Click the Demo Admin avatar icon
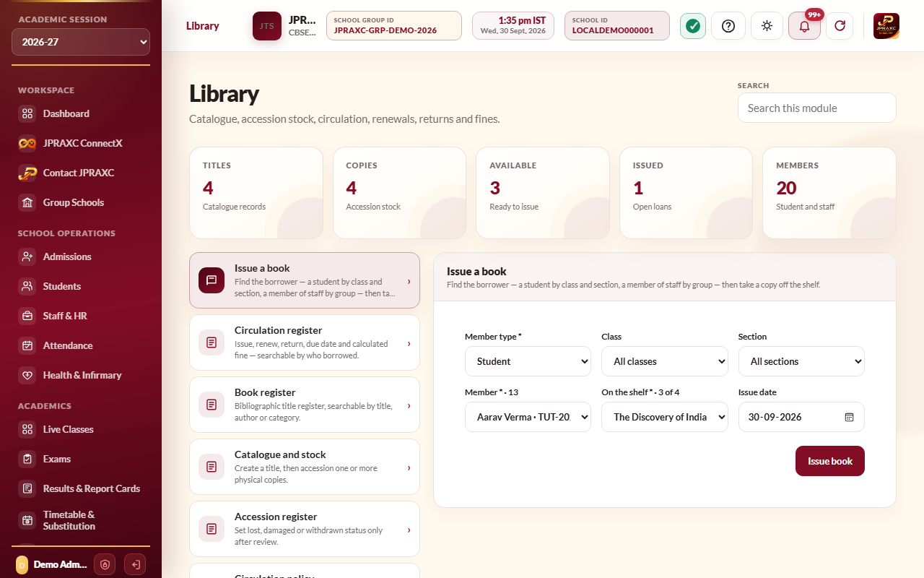The width and height of the screenshot is (924, 578). click(x=21, y=564)
